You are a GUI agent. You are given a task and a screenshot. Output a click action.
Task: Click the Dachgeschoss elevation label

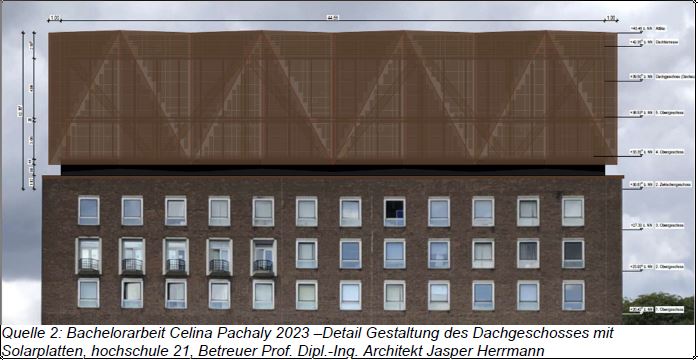(x=661, y=77)
